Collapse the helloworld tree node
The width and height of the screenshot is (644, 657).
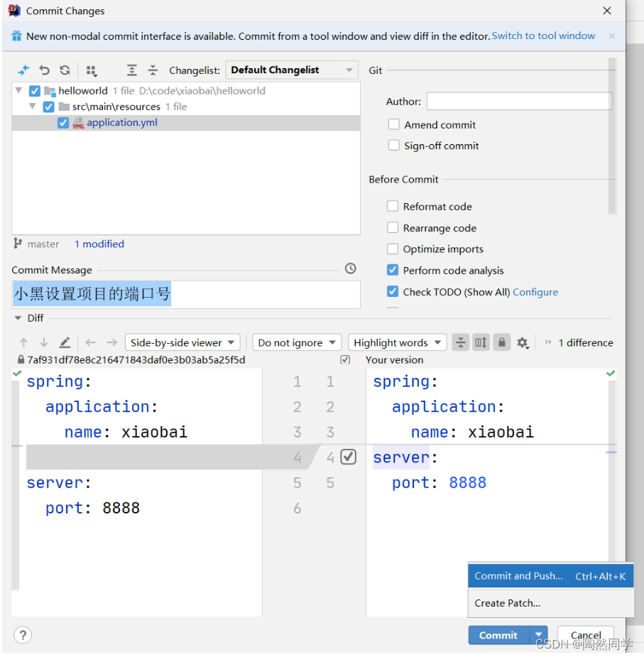coord(18,91)
